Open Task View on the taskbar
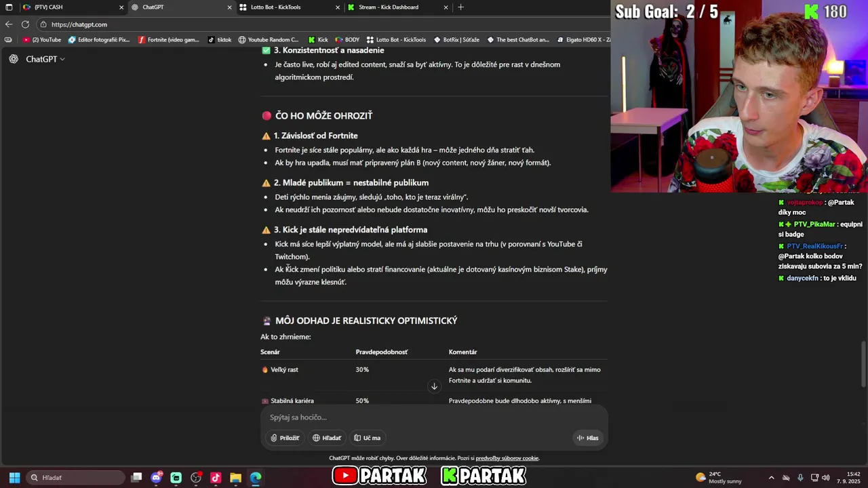Viewport: 868px width, 488px height. [136, 478]
